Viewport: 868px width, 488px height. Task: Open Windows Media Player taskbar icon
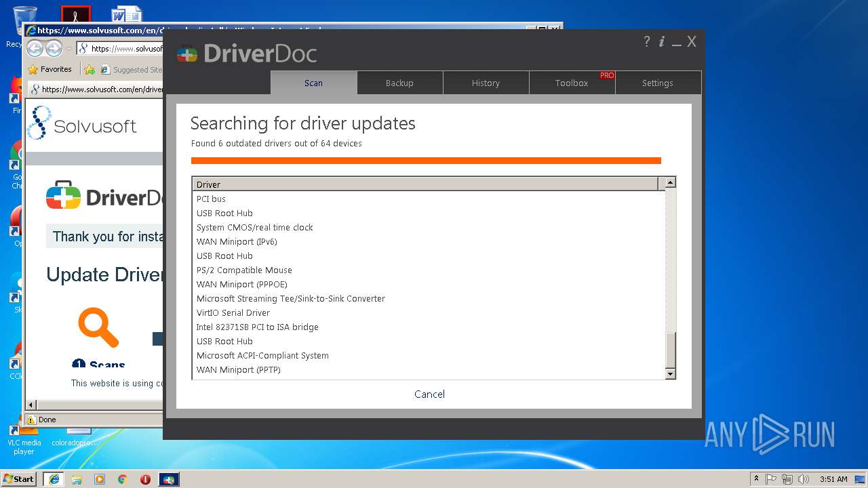(x=100, y=479)
